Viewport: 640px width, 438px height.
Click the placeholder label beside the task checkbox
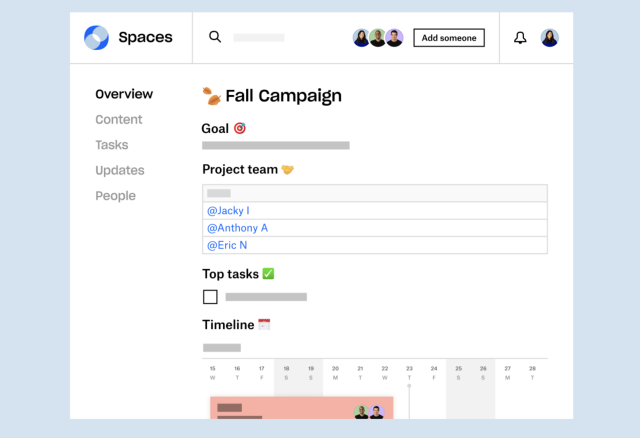[x=266, y=297]
